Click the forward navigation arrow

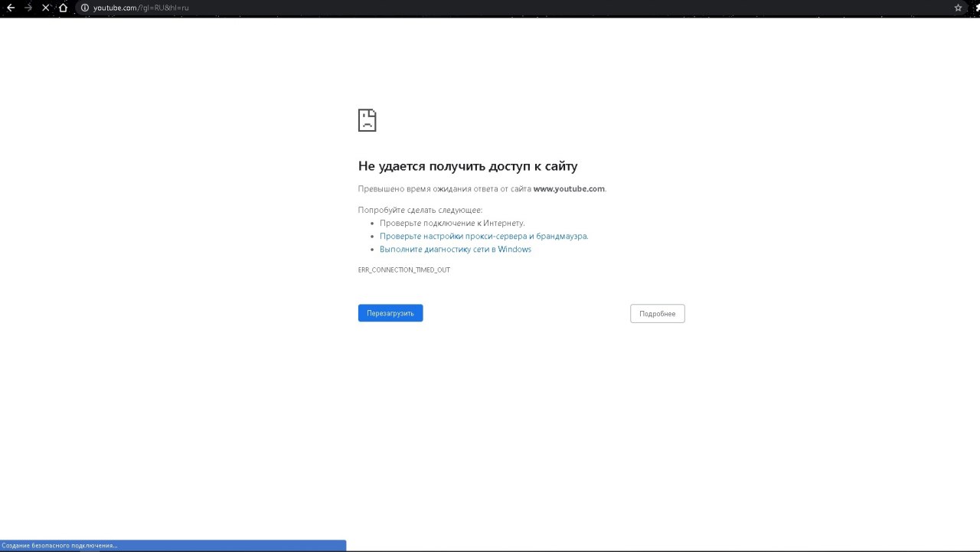click(x=28, y=8)
